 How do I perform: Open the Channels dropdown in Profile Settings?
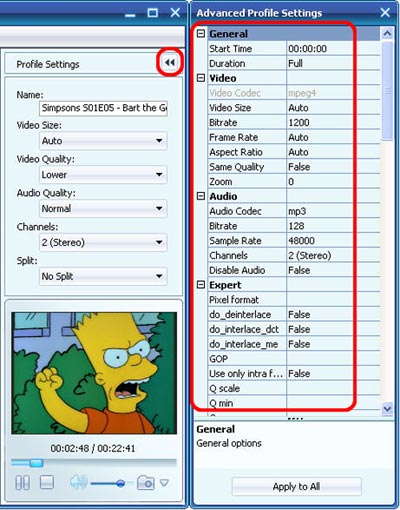click(103, 242)
